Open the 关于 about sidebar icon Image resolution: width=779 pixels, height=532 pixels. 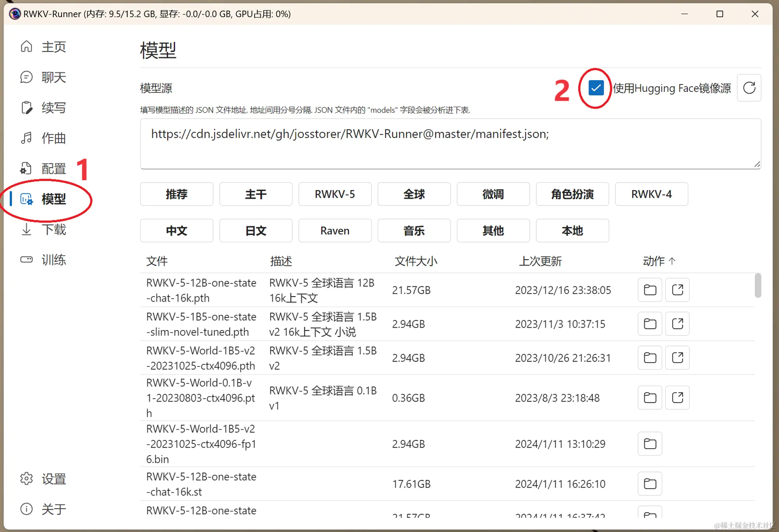(x=26, y=509)
